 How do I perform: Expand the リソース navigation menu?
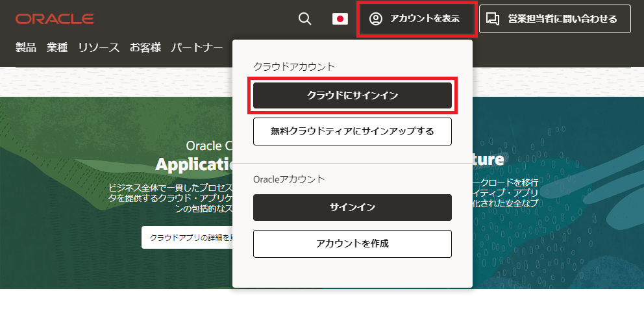click(99, 47)
